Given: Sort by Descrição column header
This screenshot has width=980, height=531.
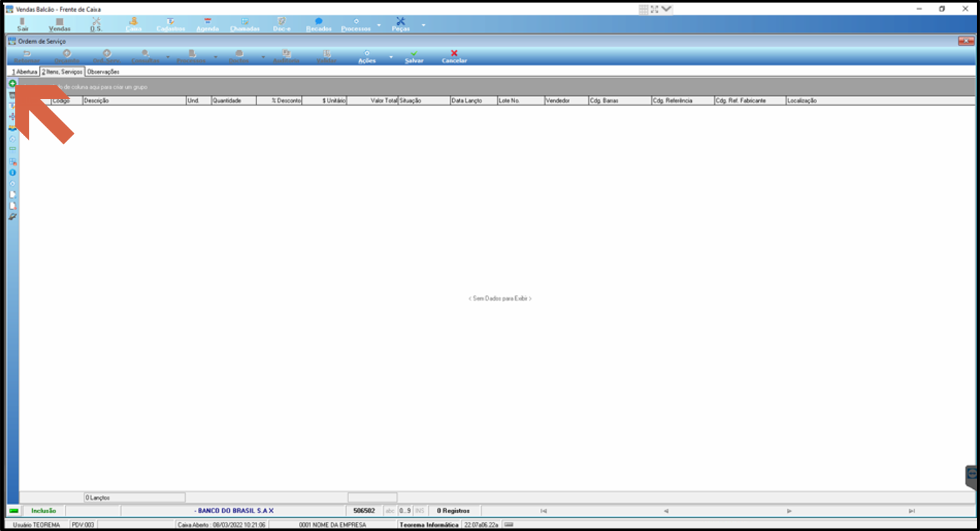Looking at the screenshot, I should 134,100.
